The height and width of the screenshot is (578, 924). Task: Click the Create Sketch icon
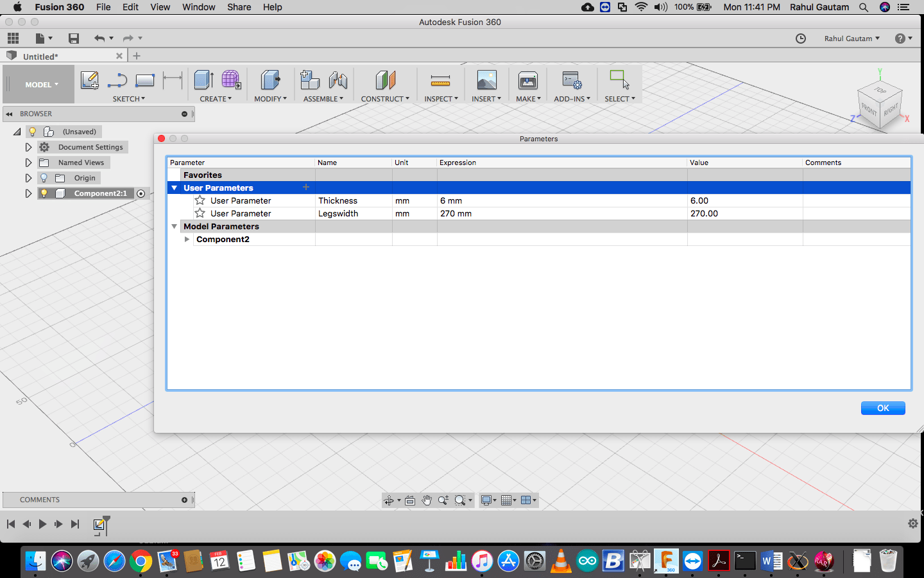(x=90, y=80)
